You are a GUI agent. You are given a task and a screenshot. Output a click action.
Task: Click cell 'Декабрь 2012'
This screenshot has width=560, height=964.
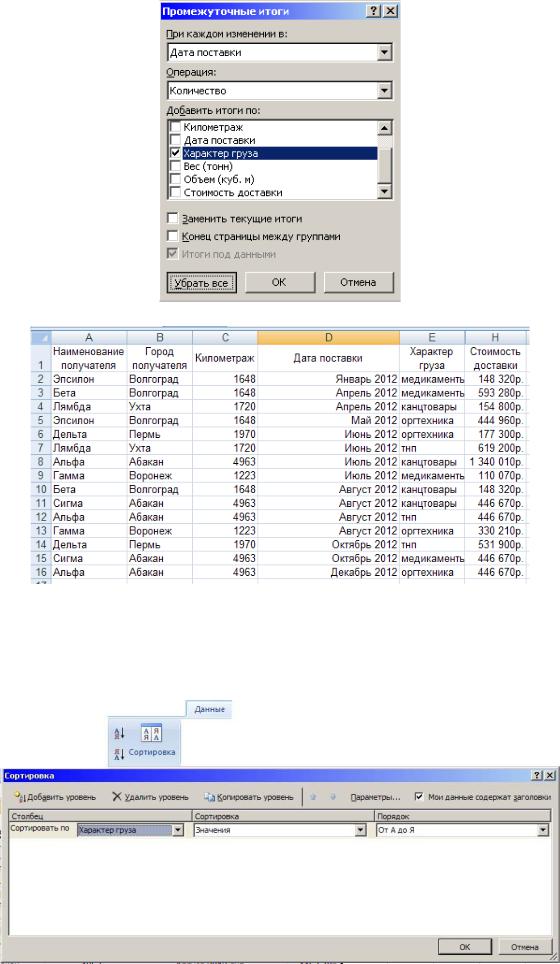tap(328, 572)
